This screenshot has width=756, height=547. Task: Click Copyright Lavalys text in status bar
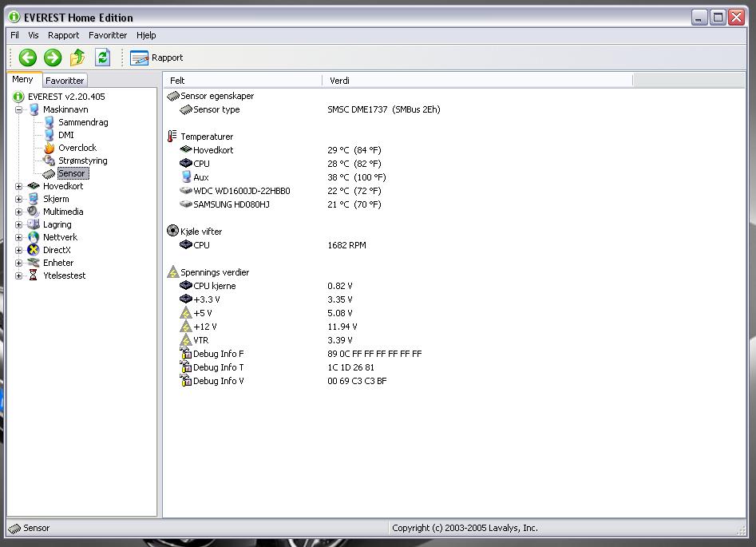465,528
